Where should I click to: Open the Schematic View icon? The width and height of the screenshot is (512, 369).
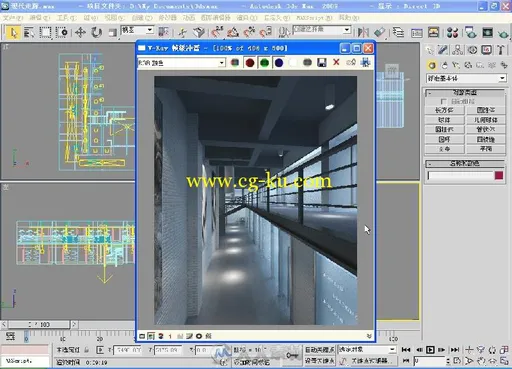[x=433, y=32]
